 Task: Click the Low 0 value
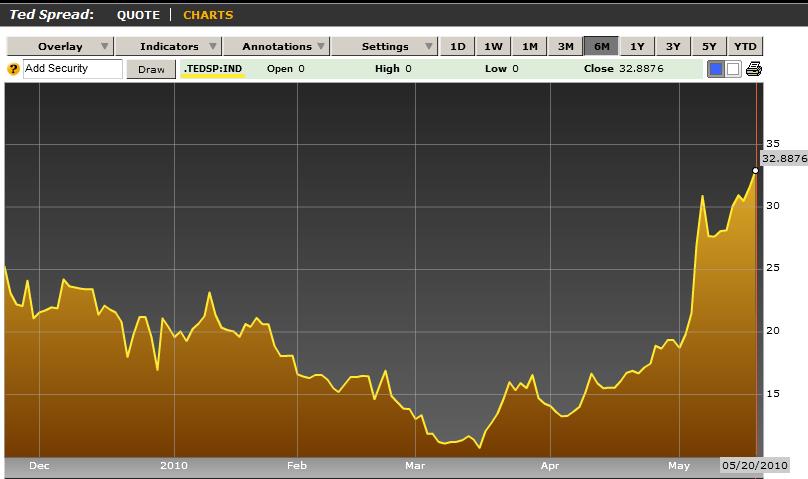pyautogui.click(x=501, y=69)
